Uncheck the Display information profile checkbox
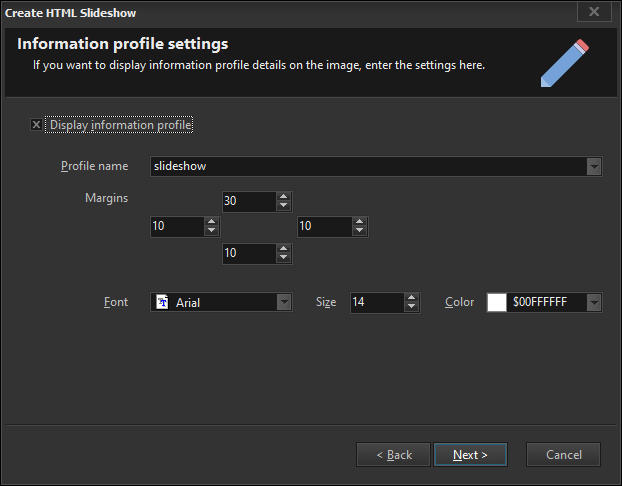 [x=37, y=125]
